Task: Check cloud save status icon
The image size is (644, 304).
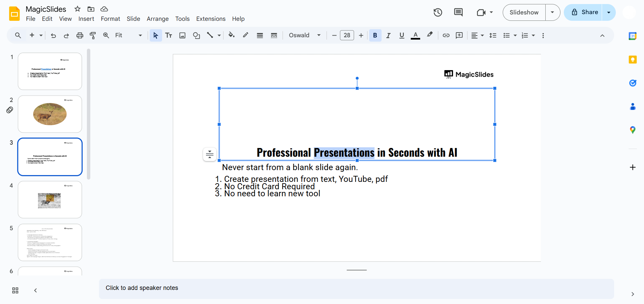Action: tap(104, 9)
